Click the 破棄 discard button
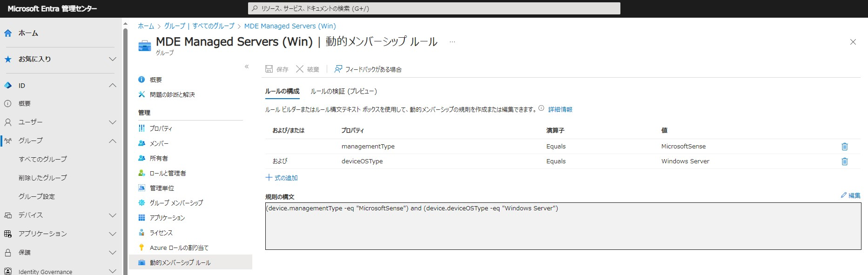The image size is (868, 275). click(308, 69)
